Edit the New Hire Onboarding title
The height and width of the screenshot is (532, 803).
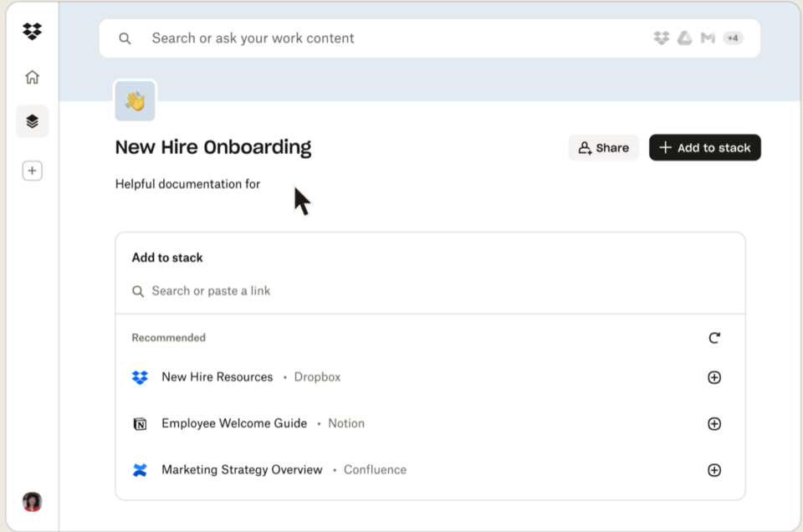[213, 148]
